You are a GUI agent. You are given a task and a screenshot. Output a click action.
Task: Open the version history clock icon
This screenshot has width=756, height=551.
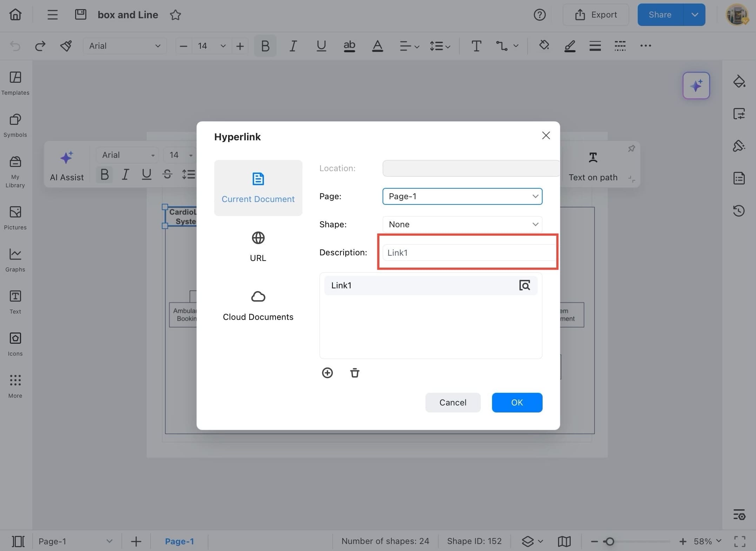[x=739, y=210]
